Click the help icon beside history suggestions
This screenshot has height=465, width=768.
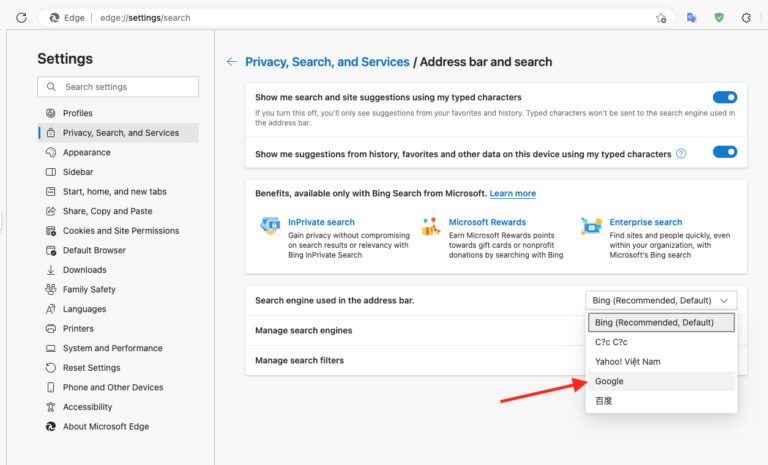[681, 154]
